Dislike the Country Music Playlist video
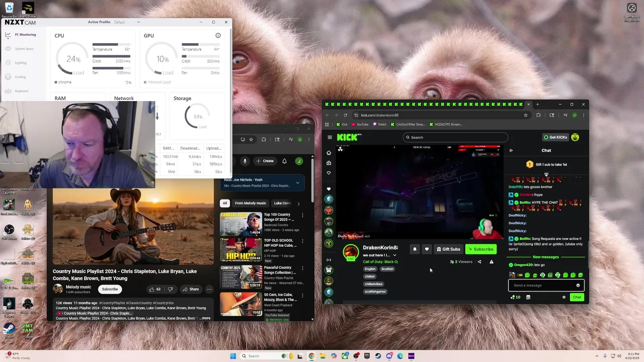 pos(170,289)
